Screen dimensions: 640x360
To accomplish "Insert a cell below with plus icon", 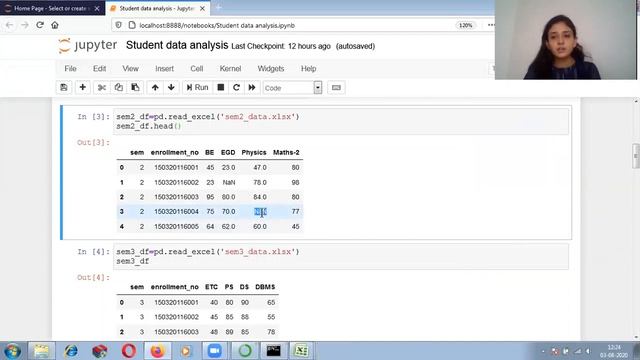I will tap(82, 87).
